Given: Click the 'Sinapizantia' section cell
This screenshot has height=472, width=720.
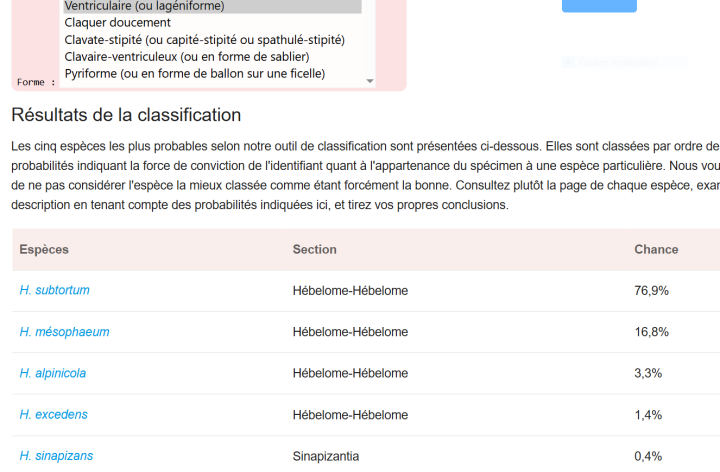Looking at the screenshot, I should click(325, 455).
